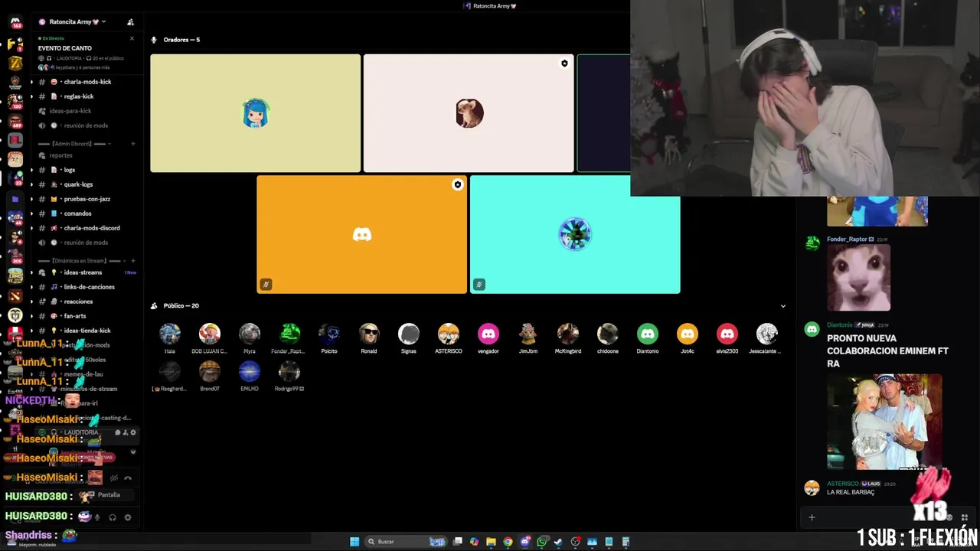The image size is (980, 551).
Task: Collapse the Admin Discord category
Action: pos(74,144)
